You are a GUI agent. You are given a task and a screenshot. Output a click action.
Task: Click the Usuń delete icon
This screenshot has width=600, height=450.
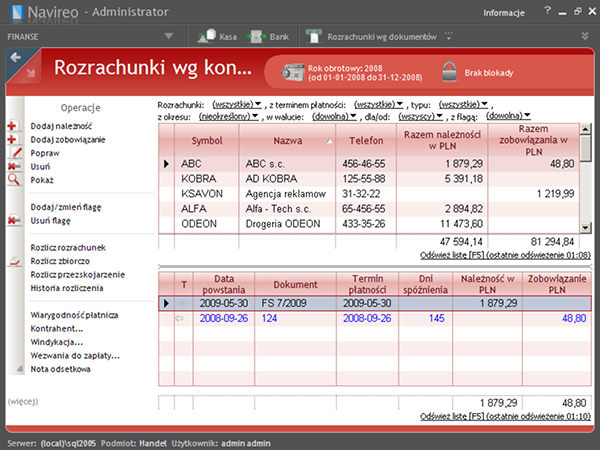coord(13,166)
